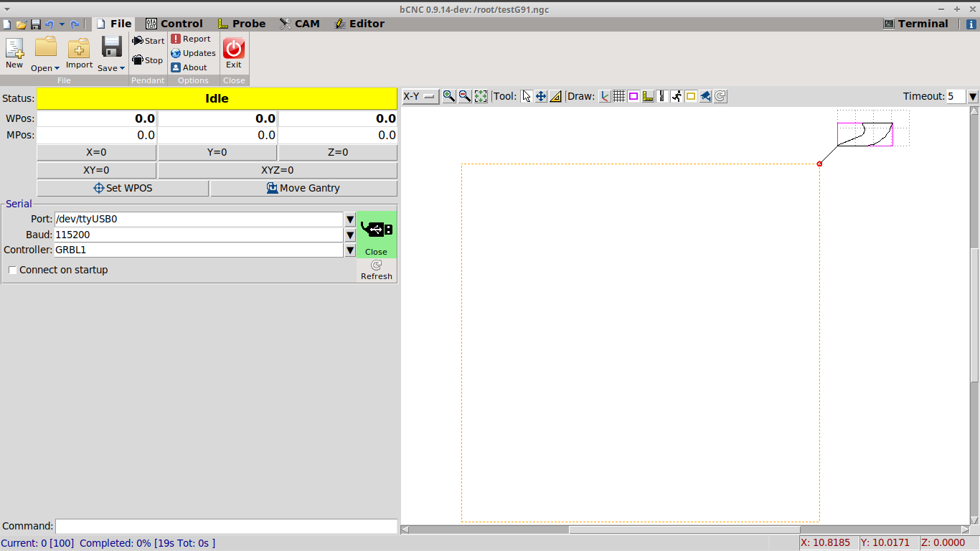
Task: Click the WPos X value field
Action: coord(97,118)
